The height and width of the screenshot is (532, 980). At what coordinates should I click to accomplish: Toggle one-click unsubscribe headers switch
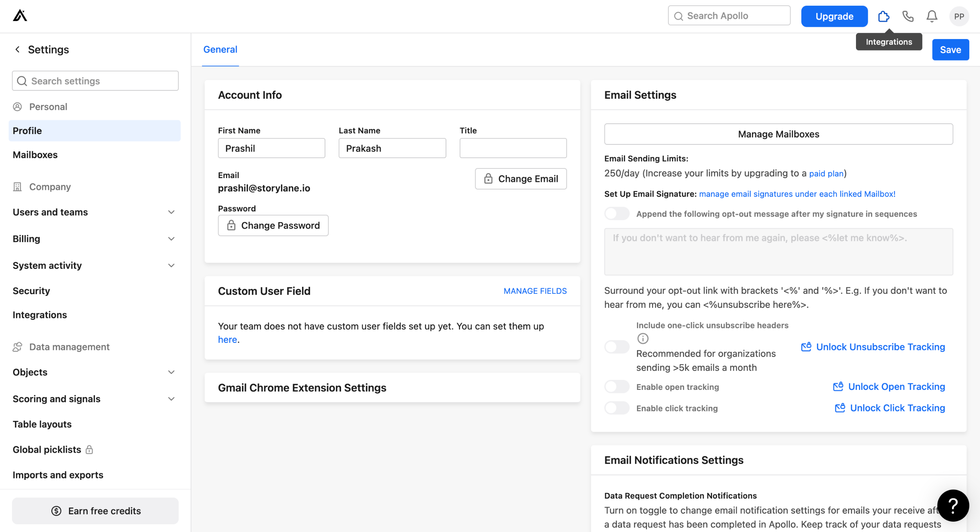(x=617, y=347)
